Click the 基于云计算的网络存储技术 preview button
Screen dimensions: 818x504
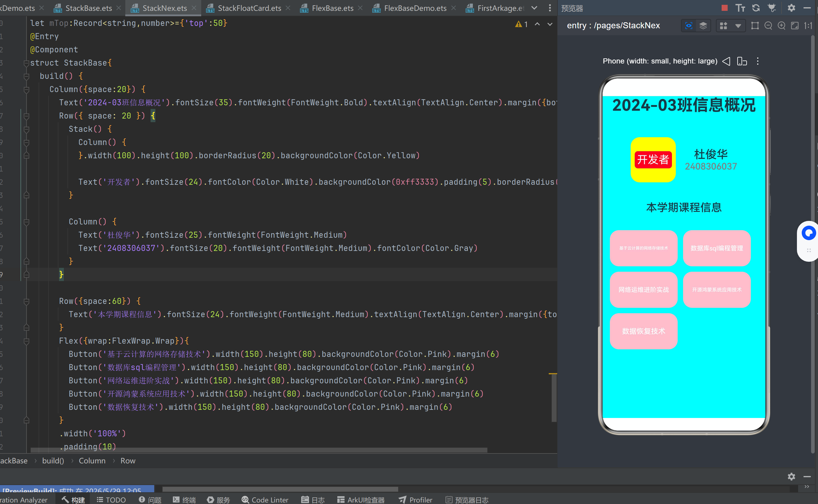644,248
